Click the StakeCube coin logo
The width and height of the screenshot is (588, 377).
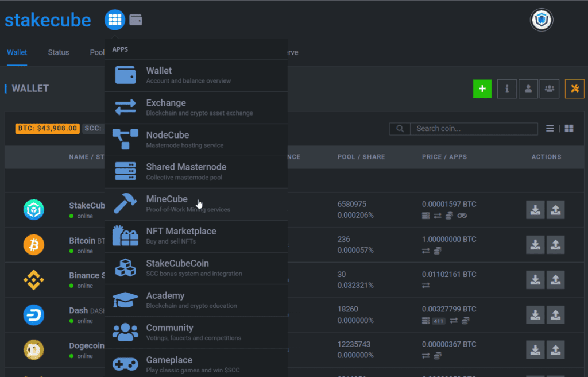point(34,210)
